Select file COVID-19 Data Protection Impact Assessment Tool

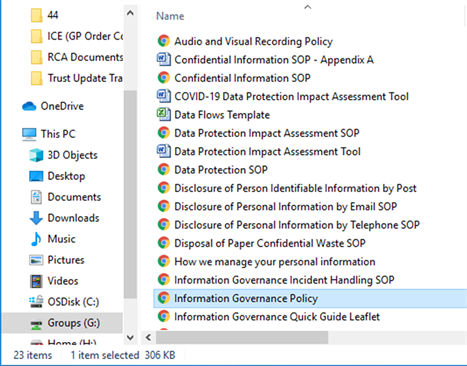[291, 96]
